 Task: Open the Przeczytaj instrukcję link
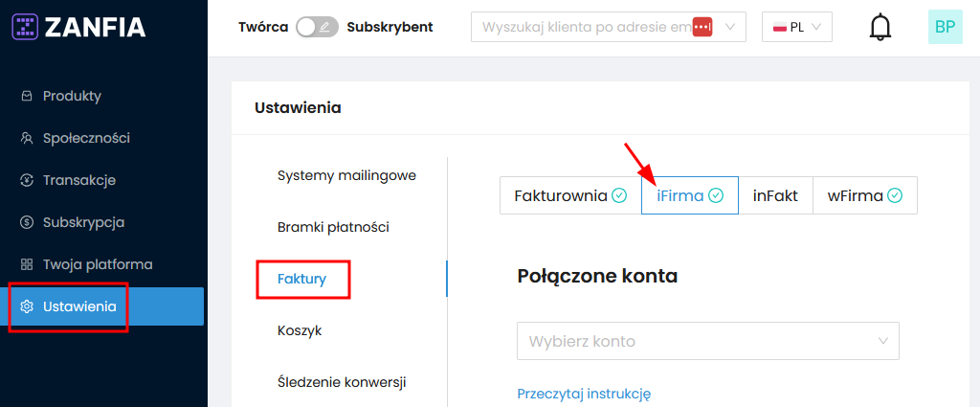pyautogui.click(x=584, y=394)
